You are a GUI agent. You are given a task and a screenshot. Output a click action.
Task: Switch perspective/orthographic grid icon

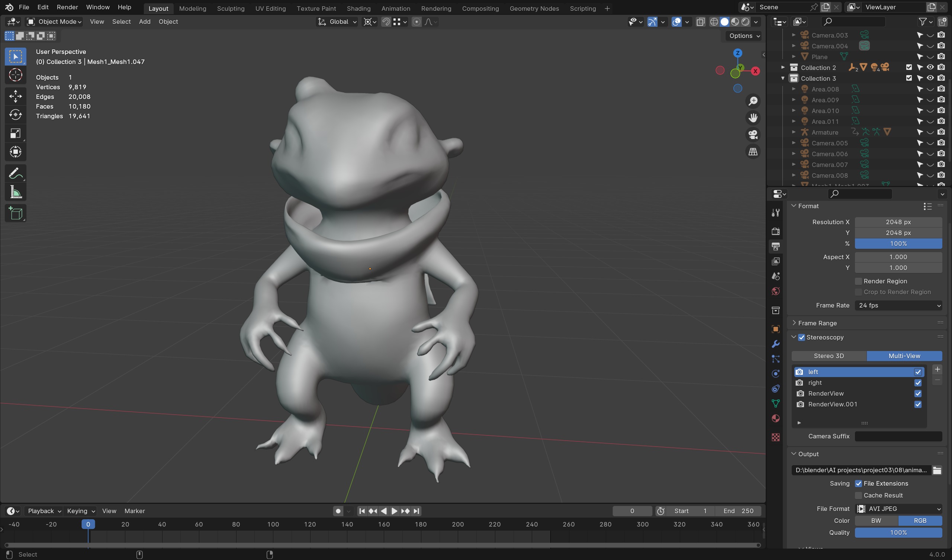pos(753,151)
